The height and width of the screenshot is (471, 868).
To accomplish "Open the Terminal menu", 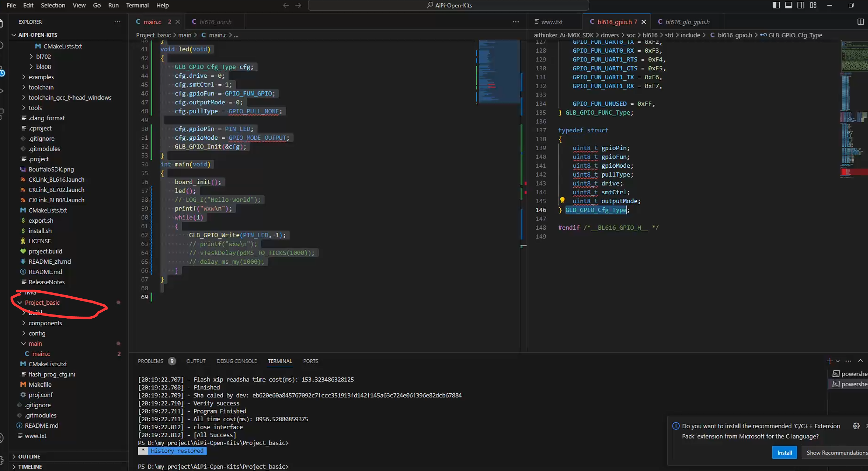I will coord(137,5).
